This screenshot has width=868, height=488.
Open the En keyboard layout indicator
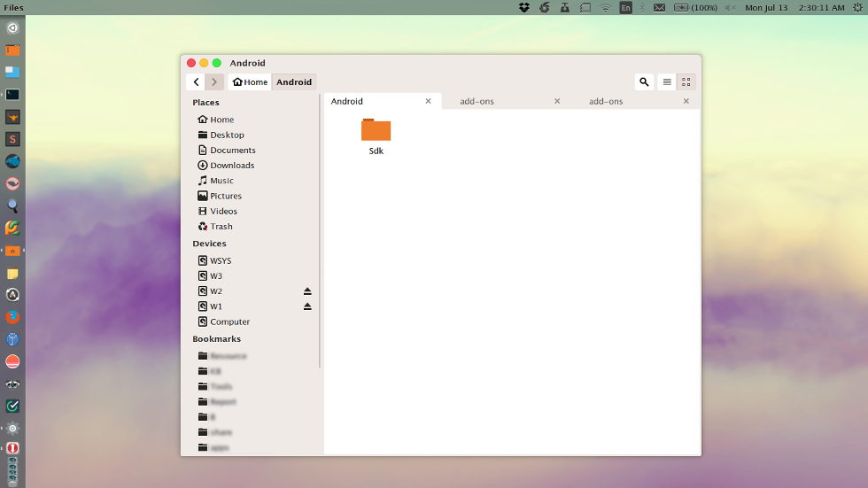tap(625, 8)
